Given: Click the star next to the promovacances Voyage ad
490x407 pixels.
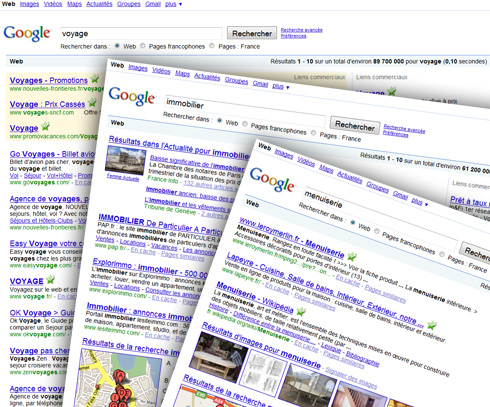Looking at the screenshot, I should click(45, 127).
